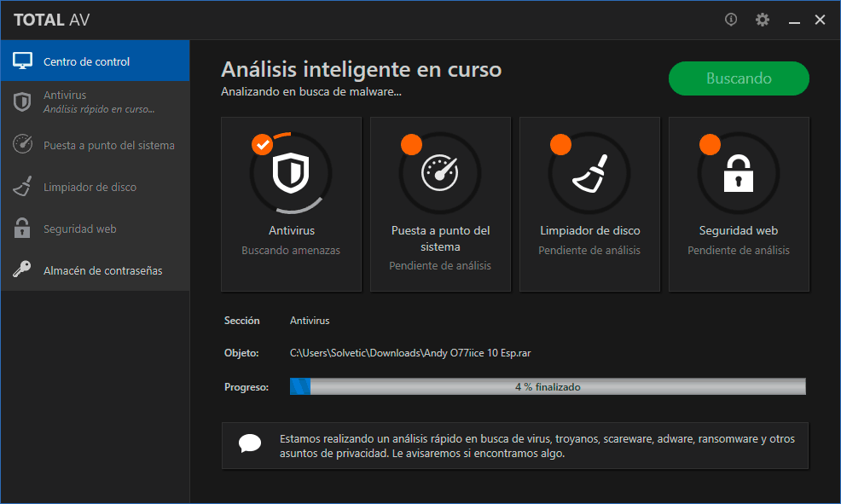Open Seguridad web in sidebar

pos(95,229)
